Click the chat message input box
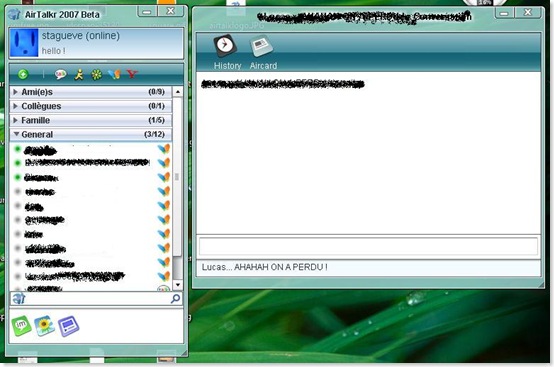 (368, 246)
